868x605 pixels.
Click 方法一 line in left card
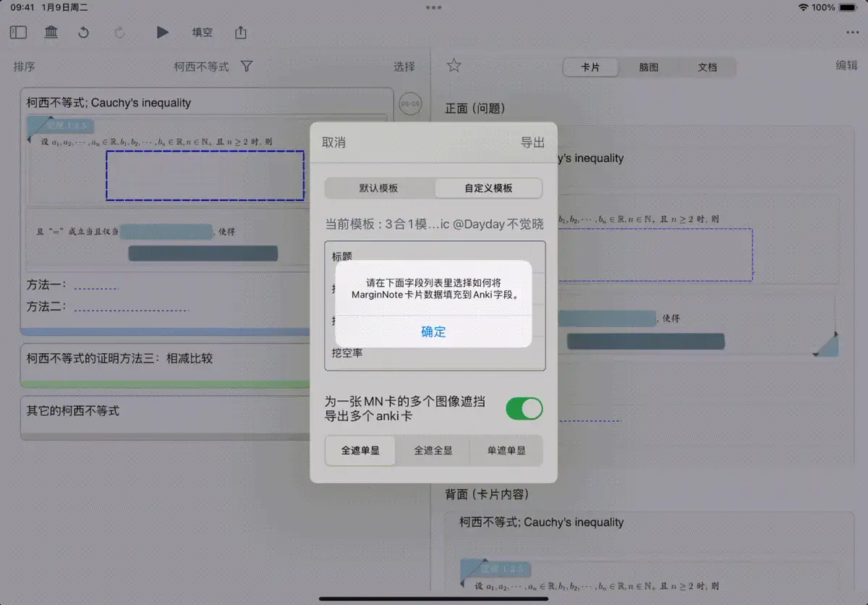tap(72, 285)
